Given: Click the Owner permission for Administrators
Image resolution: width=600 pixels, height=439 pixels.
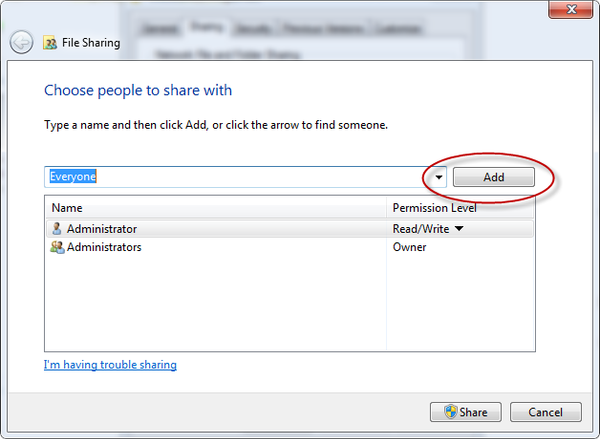Looking at the screenshot, I should click(x=410, y=247).
